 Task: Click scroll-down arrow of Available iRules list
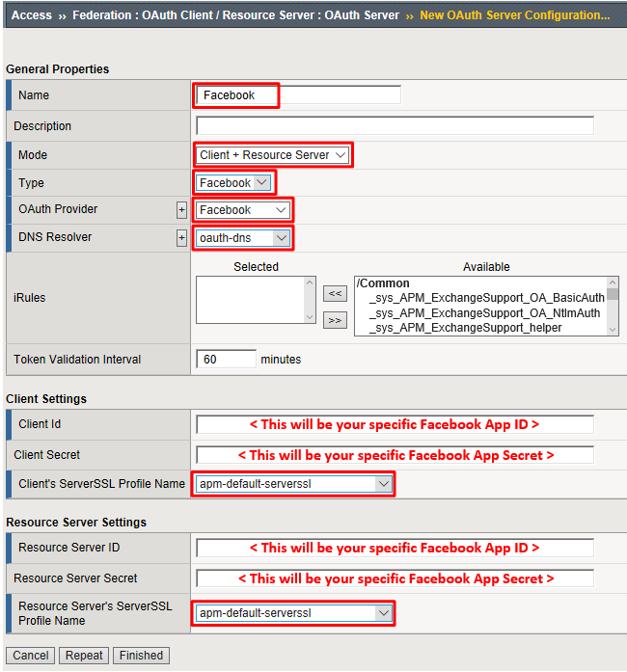[613, 329]
